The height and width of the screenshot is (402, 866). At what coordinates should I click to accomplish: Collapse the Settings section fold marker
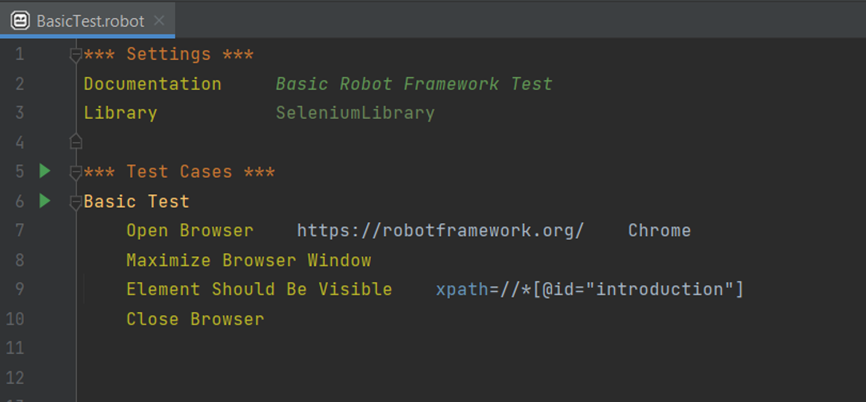[76, 55]
